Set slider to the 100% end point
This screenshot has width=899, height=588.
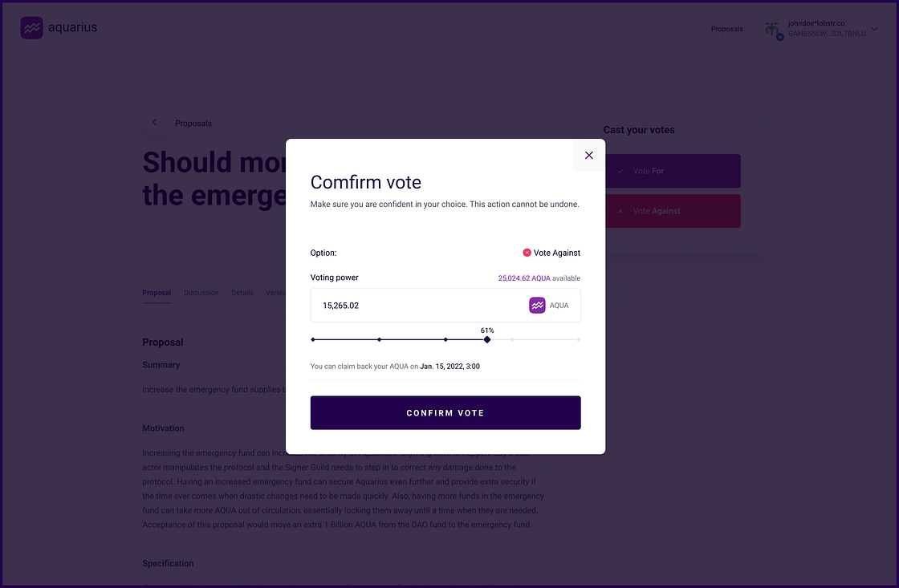(x=579, y=339)
